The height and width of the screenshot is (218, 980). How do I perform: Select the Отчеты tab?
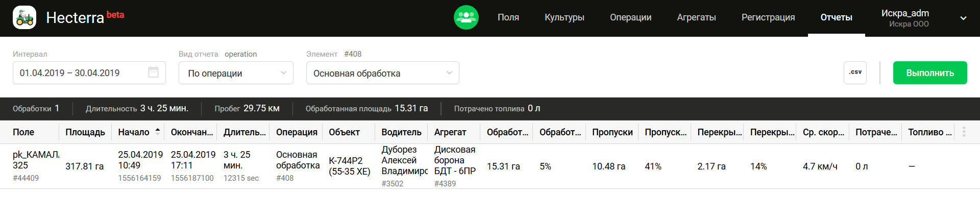click(x=836, y=17)
